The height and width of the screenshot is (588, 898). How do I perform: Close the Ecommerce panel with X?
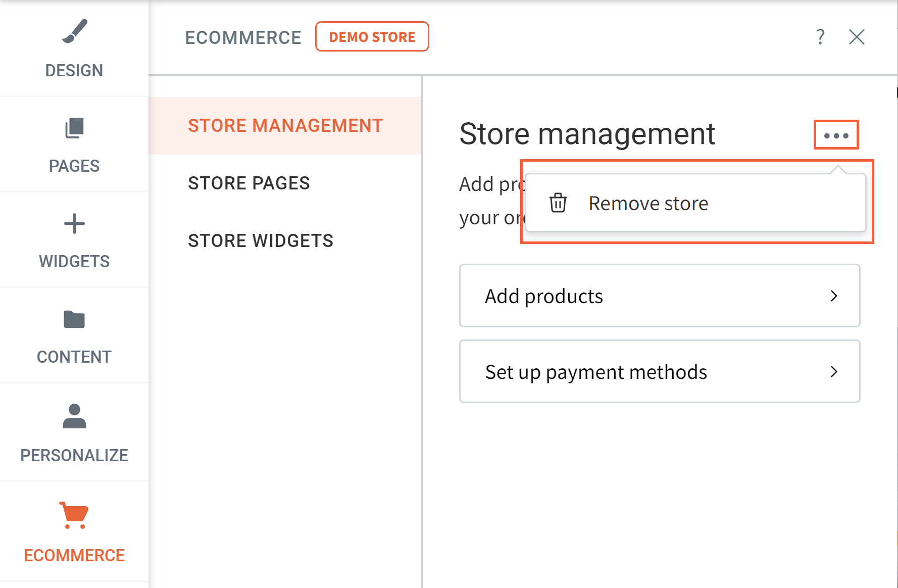(857, 37)
